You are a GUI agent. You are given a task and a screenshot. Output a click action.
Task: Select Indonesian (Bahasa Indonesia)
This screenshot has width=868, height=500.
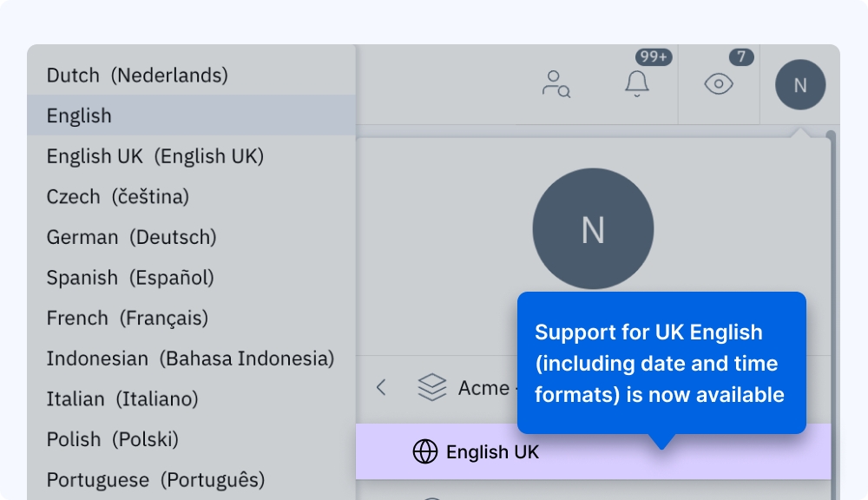coord(190,359)
